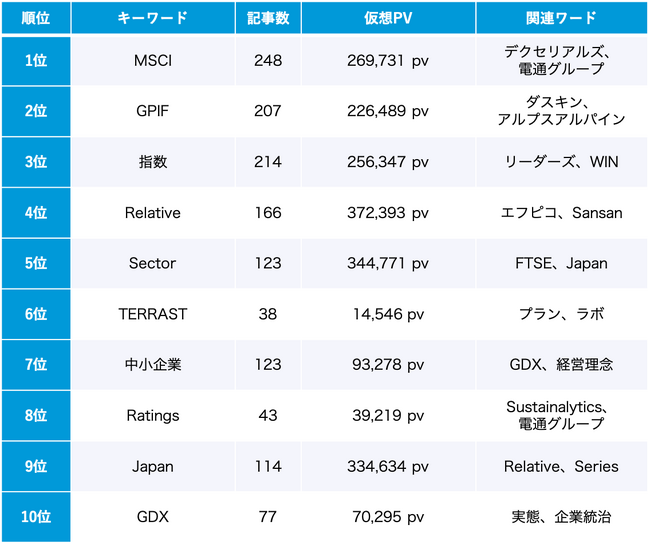Image resolution: width=650 pixels, height=546 pixels.
Task: Click the MSCI keyword
Action: tap(152, 61)
